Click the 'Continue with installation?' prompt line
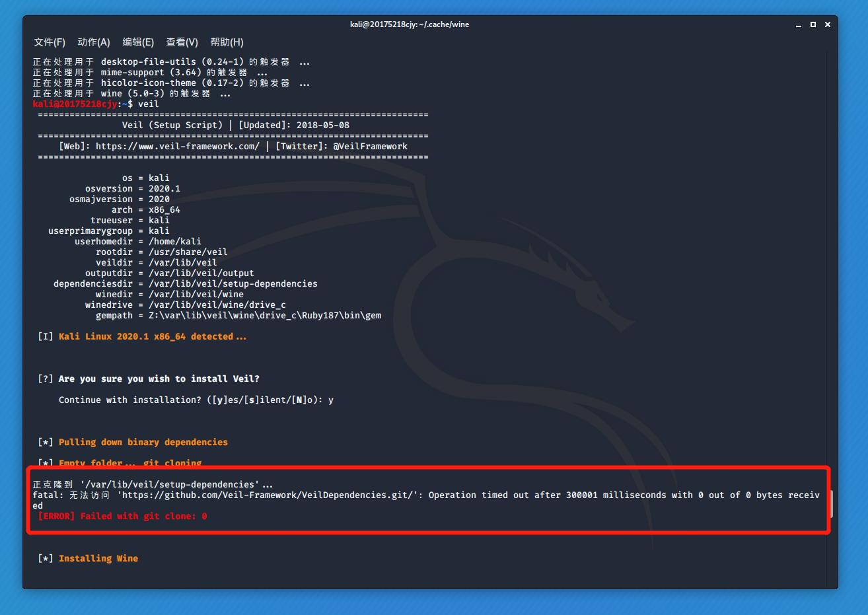868x615 pixels. click(196, 400)
